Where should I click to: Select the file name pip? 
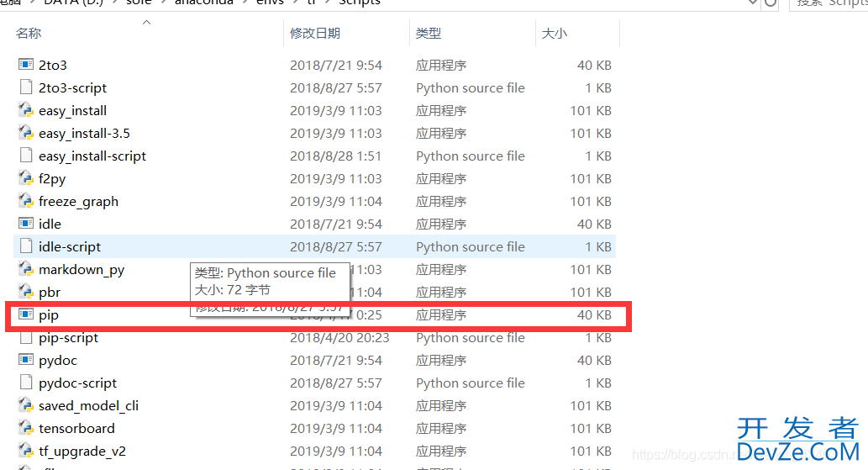(x=49, y=315)
